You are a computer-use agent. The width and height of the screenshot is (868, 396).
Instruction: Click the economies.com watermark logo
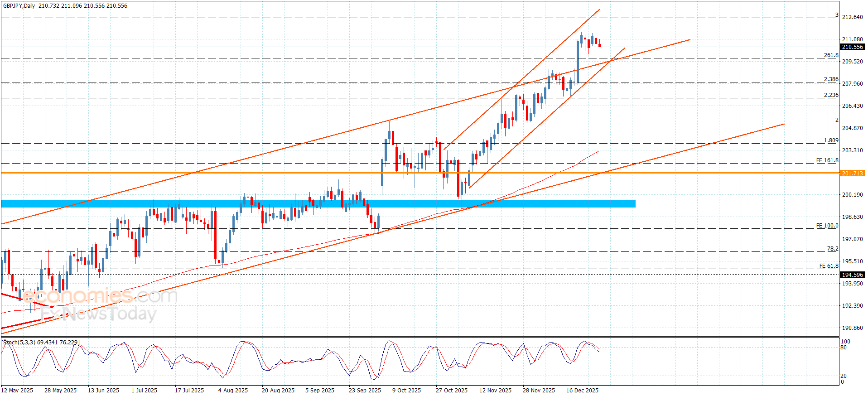coord(100,296)
